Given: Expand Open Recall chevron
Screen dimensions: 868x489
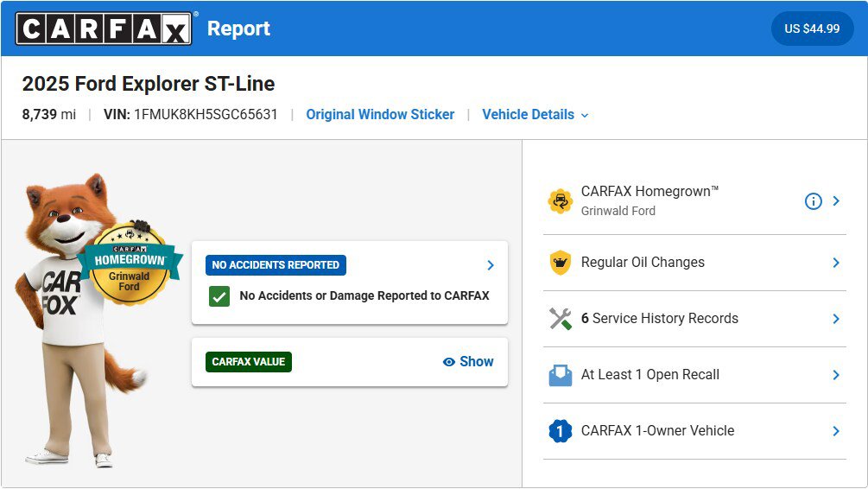Looking at the screenshot, I should 836,375.
